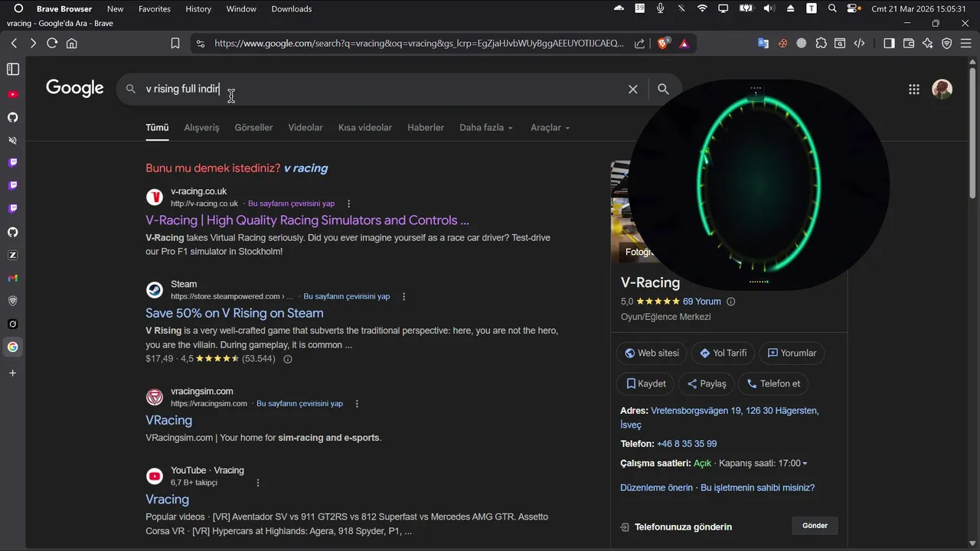Image resolution: width=980 pixels, height=551 pixels.
Task: Go back to the previous page
Action: (x=14, y=44)
